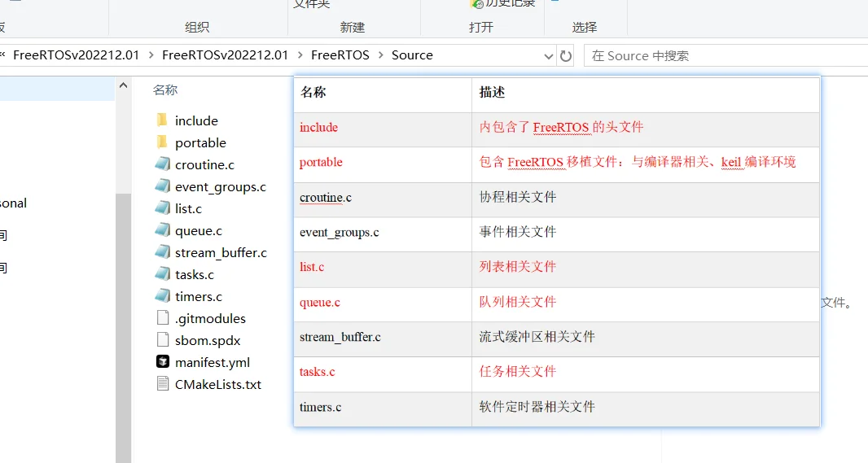Click the 选择 ribbon group label
This screenshot has height=463, width=868.
click(x=585, y=27)
